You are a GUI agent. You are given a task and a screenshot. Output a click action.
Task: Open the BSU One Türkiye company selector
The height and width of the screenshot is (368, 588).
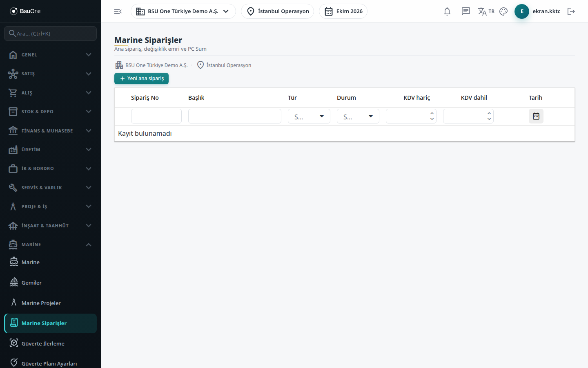[183, 11]
